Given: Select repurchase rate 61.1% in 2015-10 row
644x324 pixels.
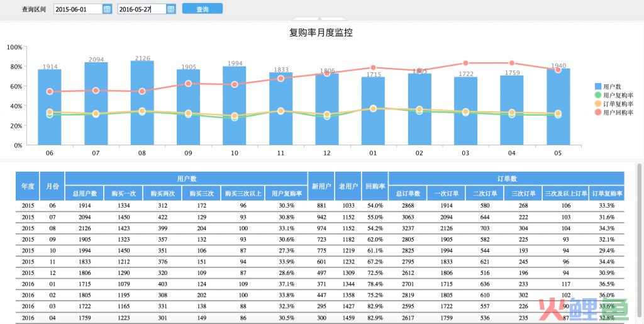Looking at the screenshot, I should point(375,250).
